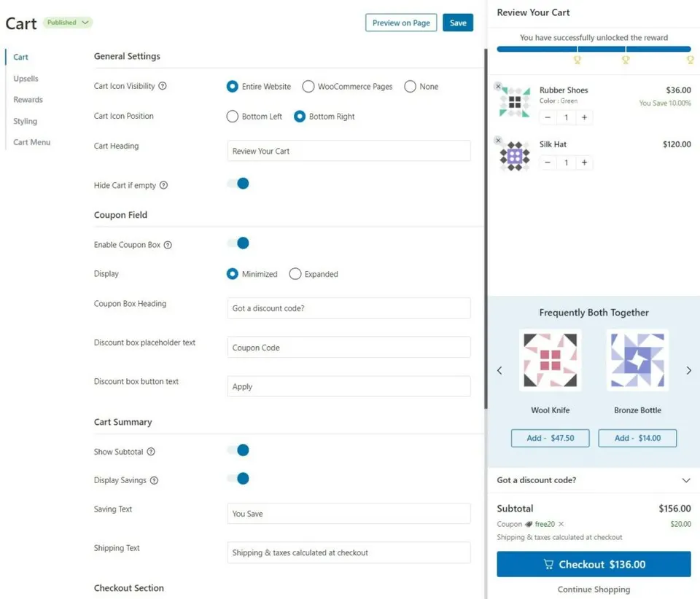Click help icon beside Enable Coupon Box
Screen dimensions: 700x599
168,245
